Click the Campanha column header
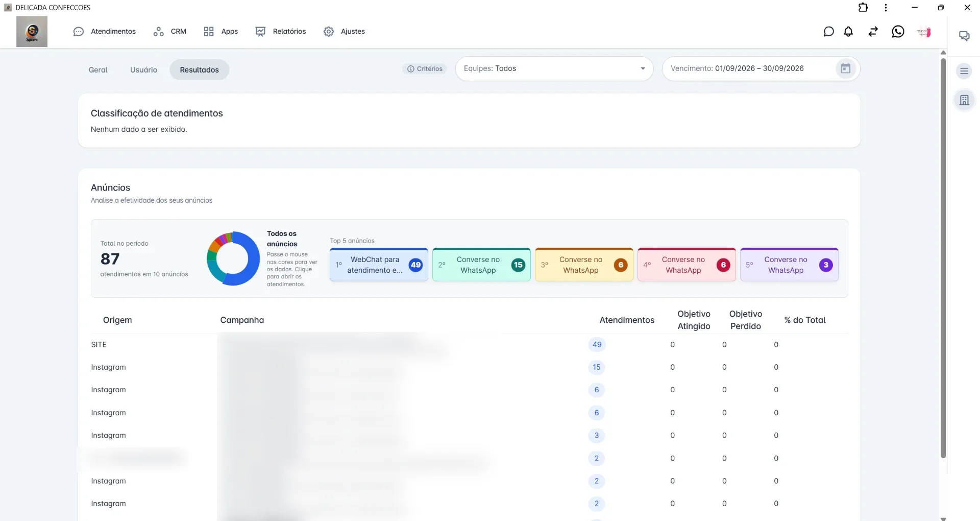This screenshot has width=980, height=521. [x=242, y=320]
